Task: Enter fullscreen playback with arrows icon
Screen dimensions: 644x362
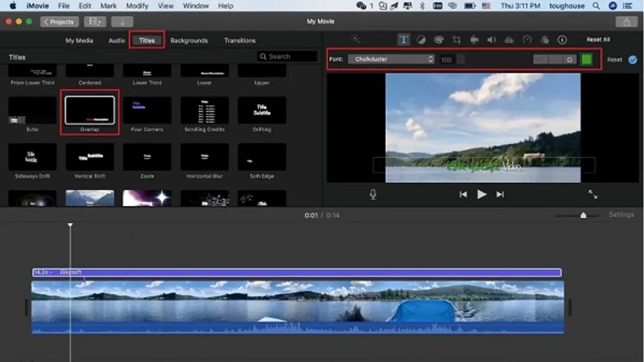Action: (593, 194)
